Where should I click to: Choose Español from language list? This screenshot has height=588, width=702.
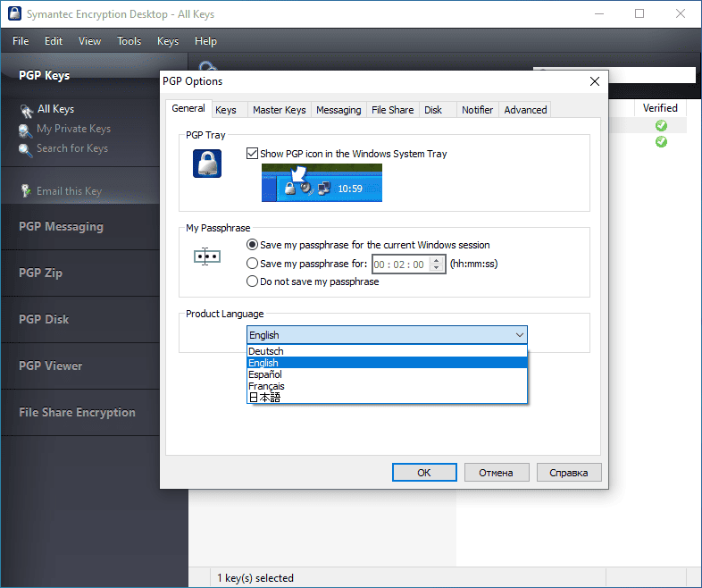coord(387,374)
